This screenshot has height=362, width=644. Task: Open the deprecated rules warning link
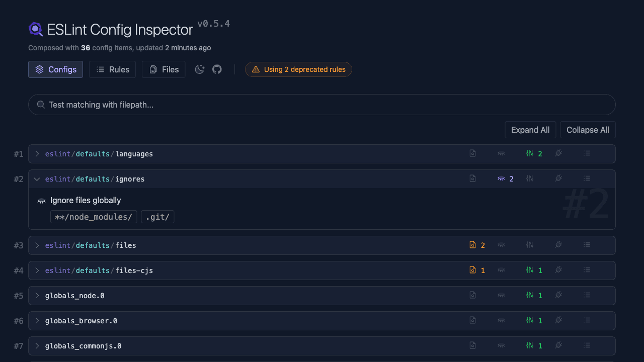[x=298, y=69]
